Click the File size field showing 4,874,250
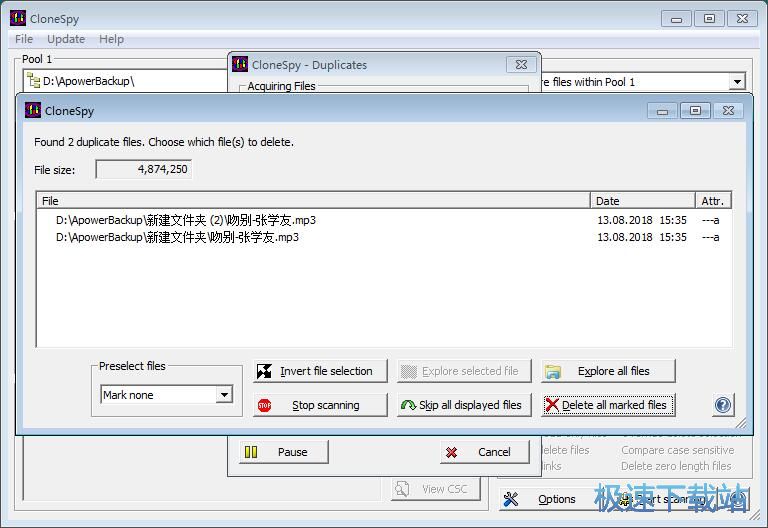This screenshot has width=768, height=528. [144, 169]
